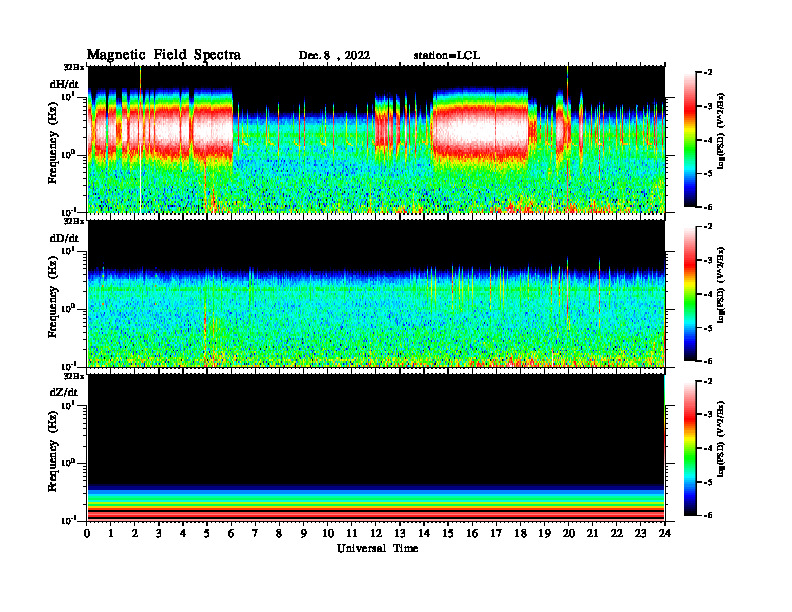Click the log(PSD) label beside dD/dt colorbar
This screenshot has height=612, width=792.
721,285
